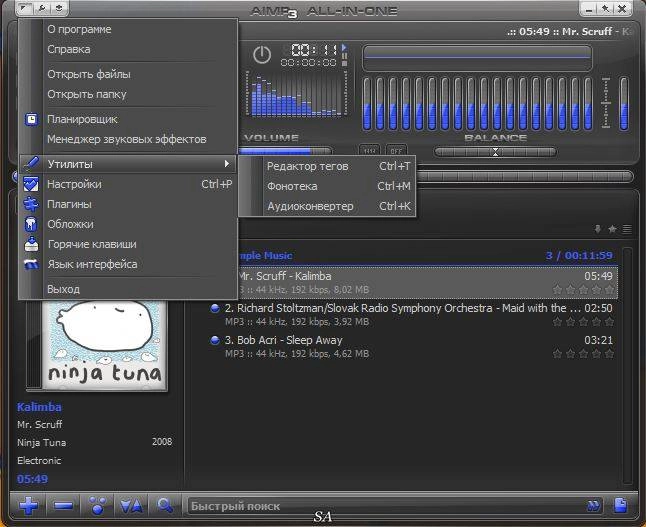This screenshot has width=646, height=527.
Task: Click the wrench settings icon in title bar
Action: point(42,8)
